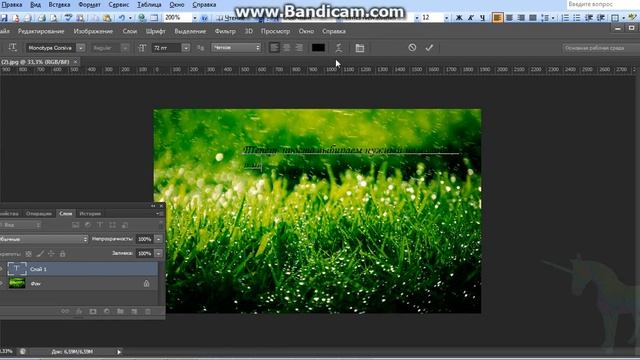Click the Word Italic (К) button

click(471, 18)
